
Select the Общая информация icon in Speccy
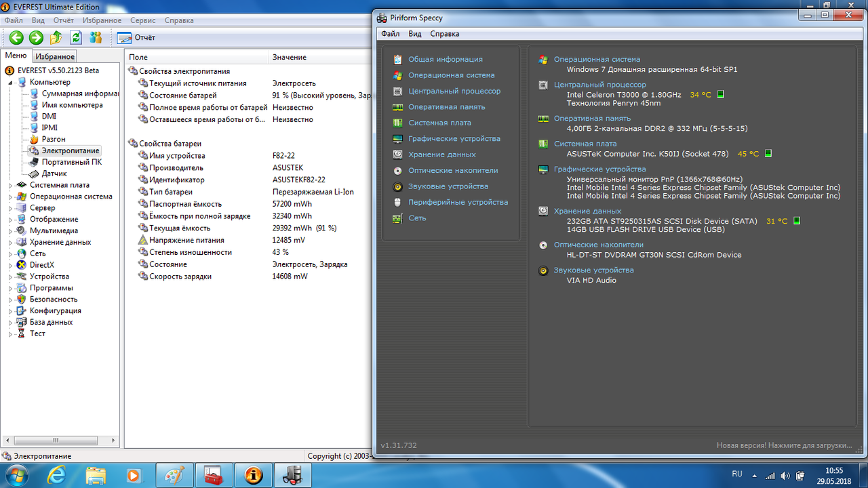(x=397, y=60)
